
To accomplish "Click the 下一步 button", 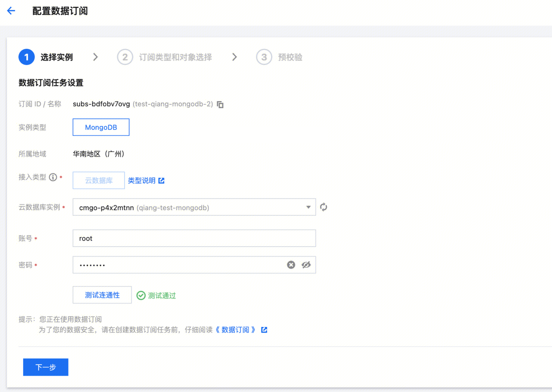I will [x=46, y=367].
